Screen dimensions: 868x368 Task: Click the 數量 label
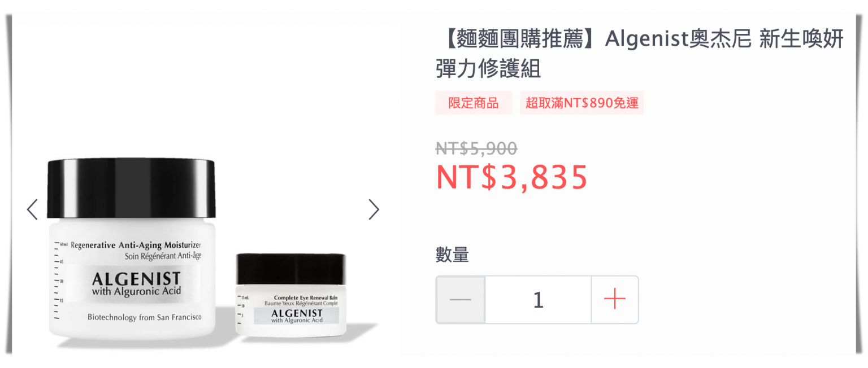pos(452,255)
